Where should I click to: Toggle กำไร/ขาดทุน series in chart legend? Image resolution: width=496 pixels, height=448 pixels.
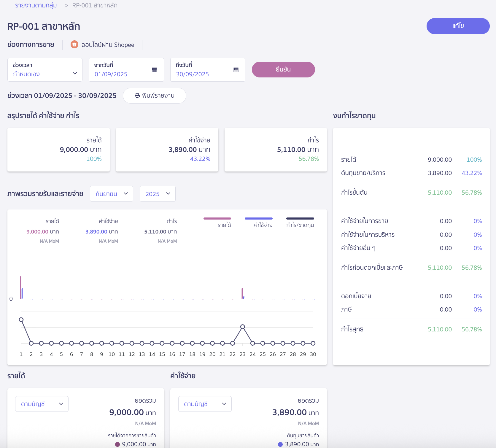[300, 222]
